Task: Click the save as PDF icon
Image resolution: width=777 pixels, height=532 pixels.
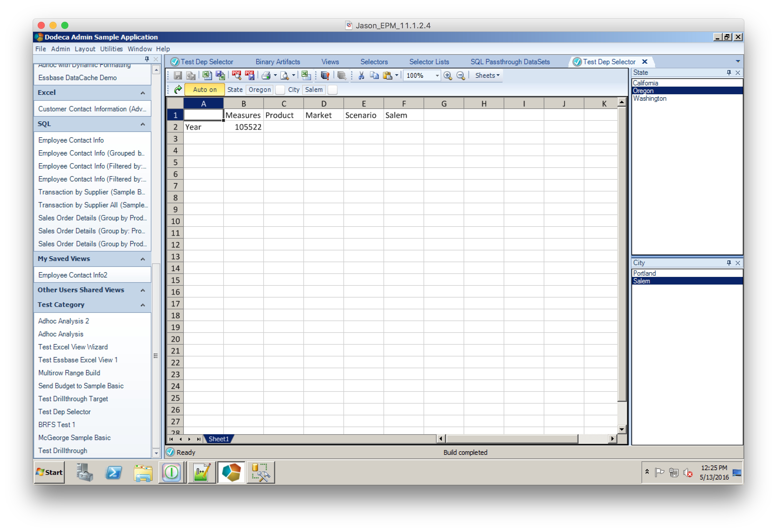Action: (x=250, y=75)
